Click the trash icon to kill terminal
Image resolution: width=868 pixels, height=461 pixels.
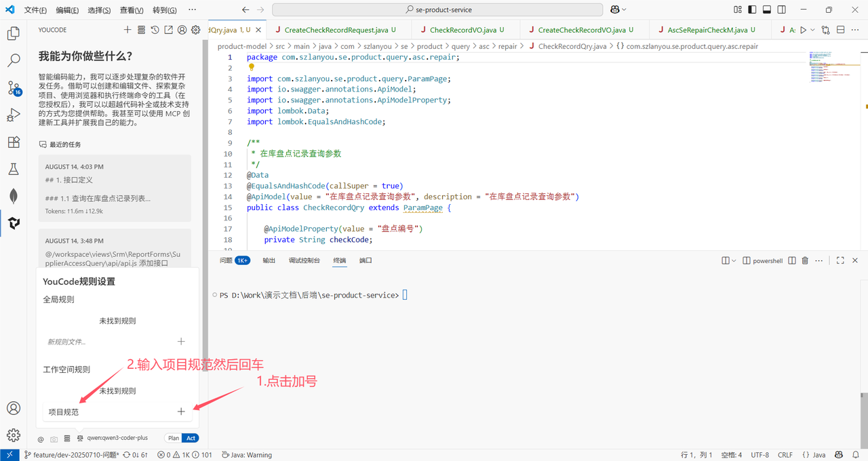pos(805,260)
